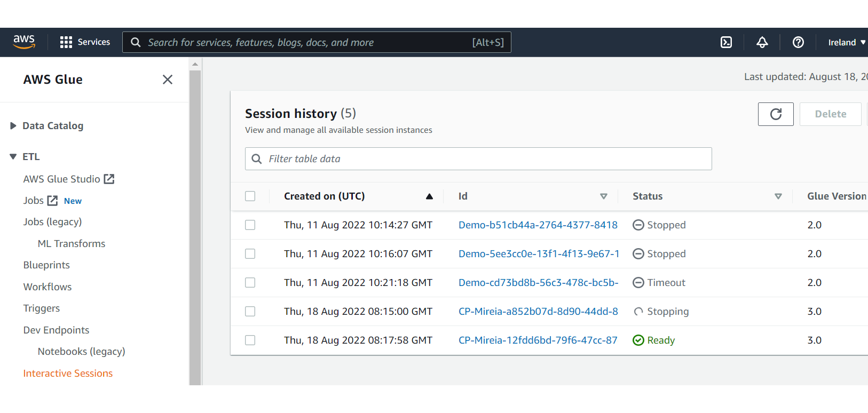The height and width of the screenshot is (413, 868).
Task: Open session CP-Mireia-12fdd6bd-79f6-47cc-87
Action: pos(538,340)
